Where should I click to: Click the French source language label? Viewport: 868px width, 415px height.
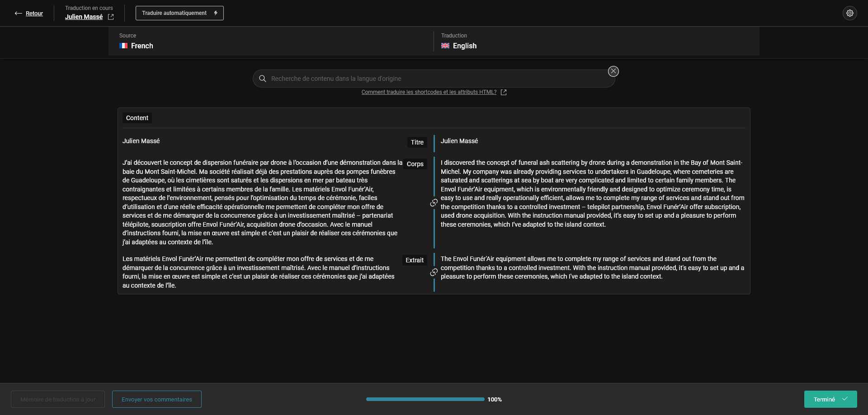(x=142, y=46)
